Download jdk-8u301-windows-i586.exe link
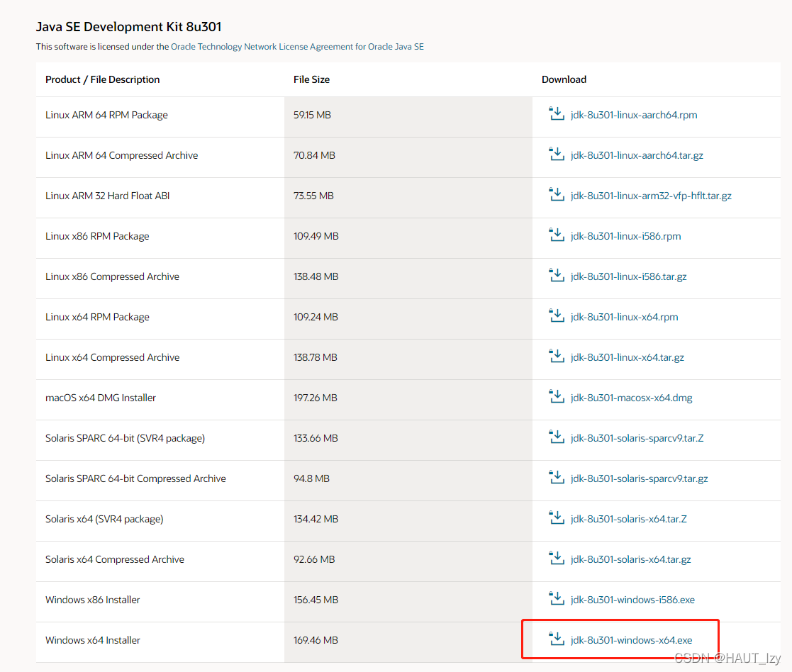Image resolution: width=792 pixels, height=672 pixels. [633, 600]
